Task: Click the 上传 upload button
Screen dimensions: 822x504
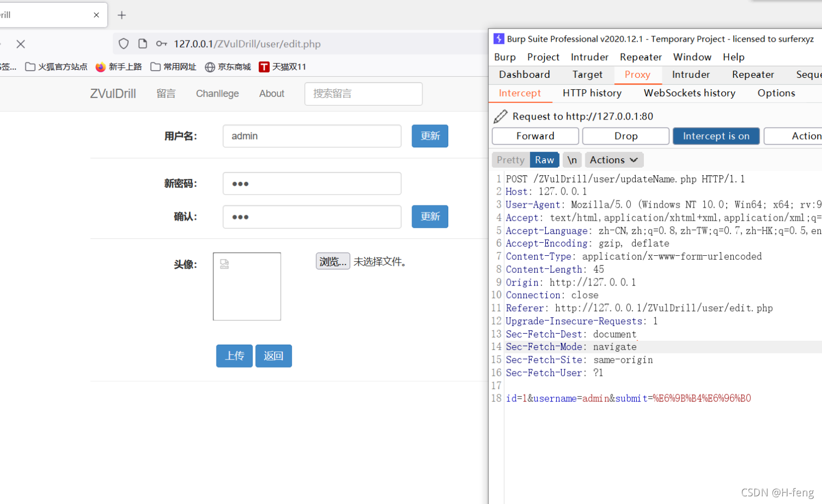Action: coord(234,356)
